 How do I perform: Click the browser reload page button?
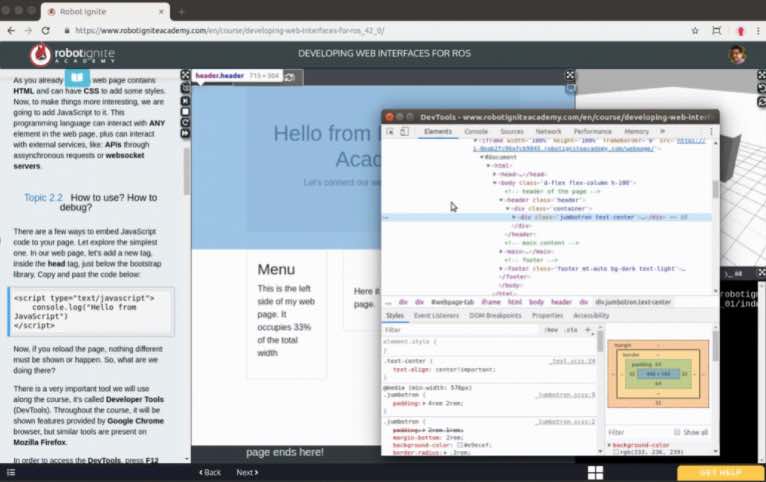[46, 31]
